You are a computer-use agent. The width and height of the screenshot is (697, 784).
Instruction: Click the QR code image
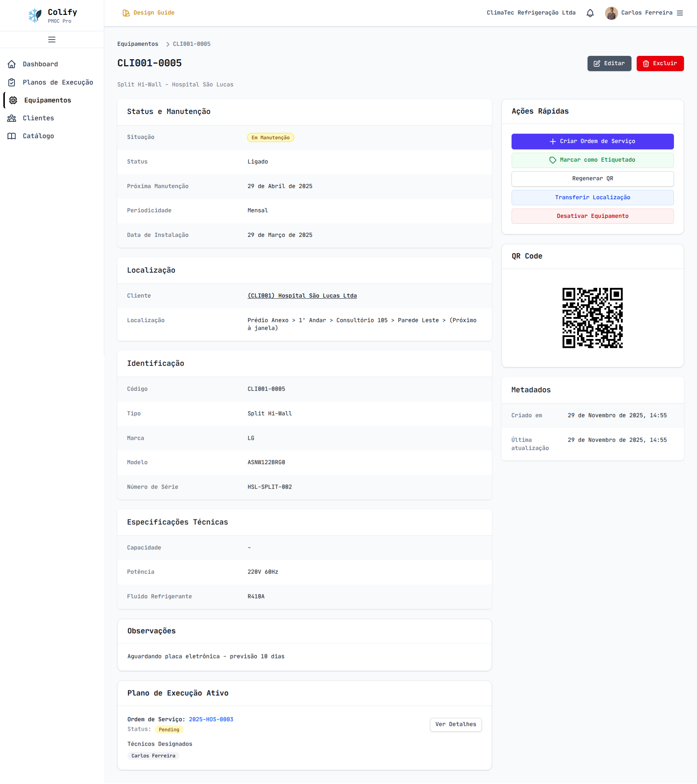[592, 318]
